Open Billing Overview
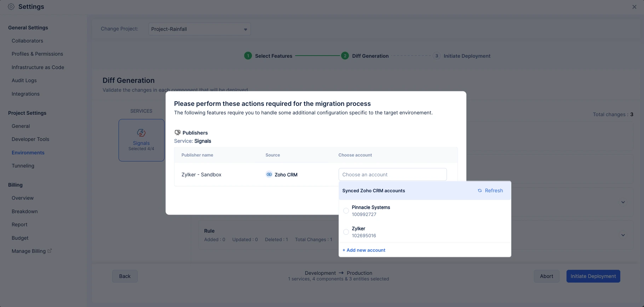The image size is (644, 307). click(x=23, y=198)
